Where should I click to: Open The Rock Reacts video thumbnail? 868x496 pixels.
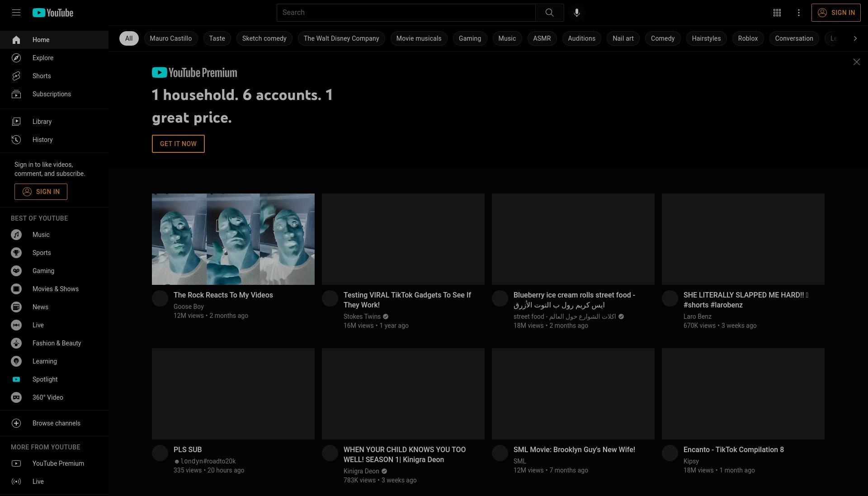233,239
